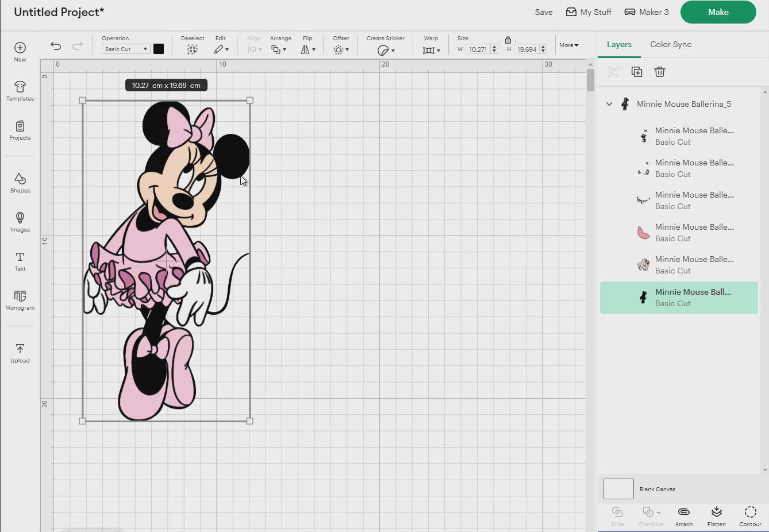Click the Combine tool
Image resolution: width=769 pixels, height=532 pixels.
(x=651, y=516)
